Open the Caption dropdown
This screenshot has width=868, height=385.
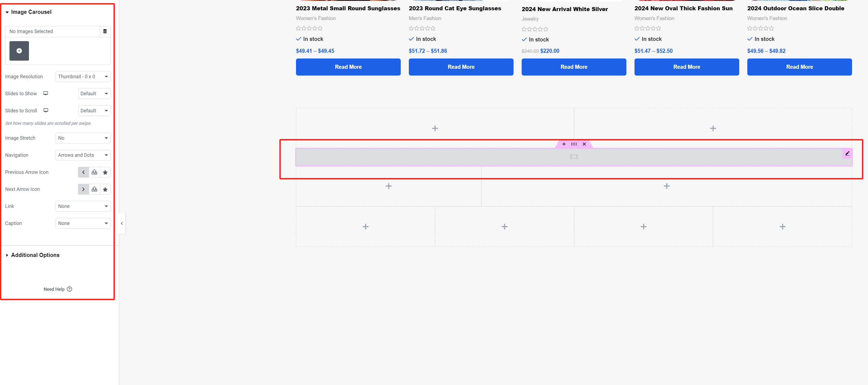coord(83,223)
